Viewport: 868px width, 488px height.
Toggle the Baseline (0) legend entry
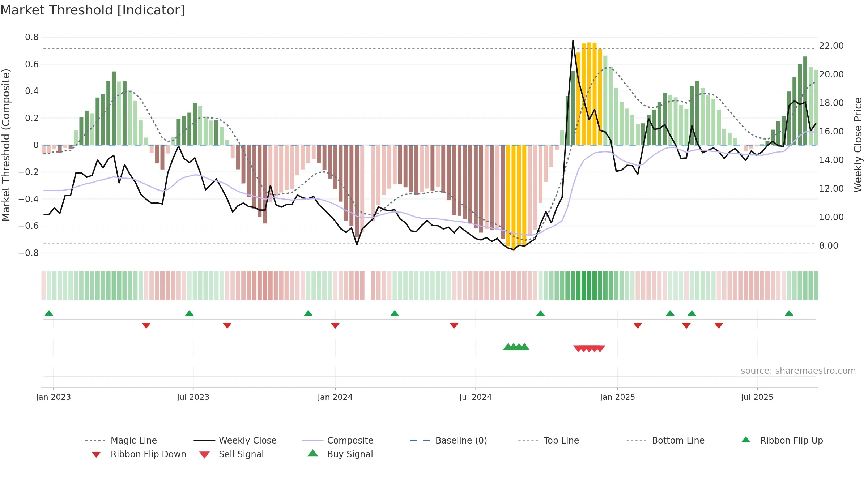[448, 440]
